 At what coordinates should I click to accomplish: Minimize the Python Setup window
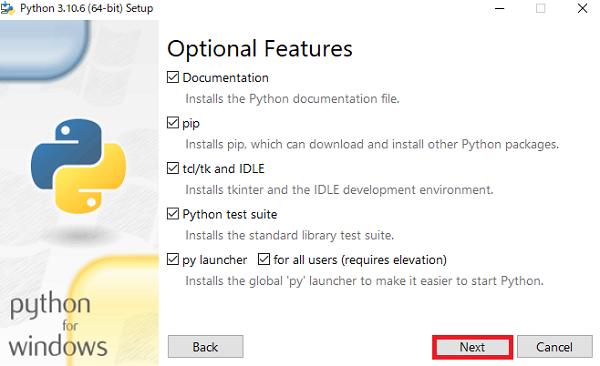pos(499,8)
